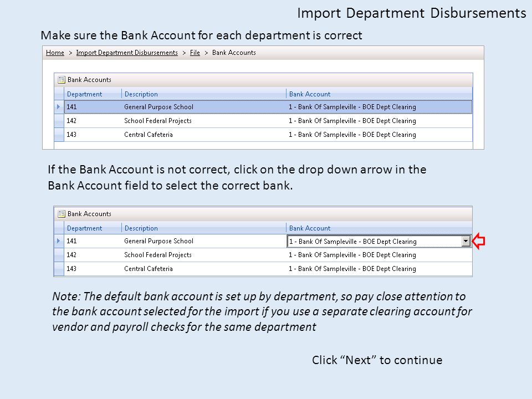Click bank account cell for 143 in lower table
This screenshot has height=399, width=532.
pyautogui.click(x=379, y=269)
